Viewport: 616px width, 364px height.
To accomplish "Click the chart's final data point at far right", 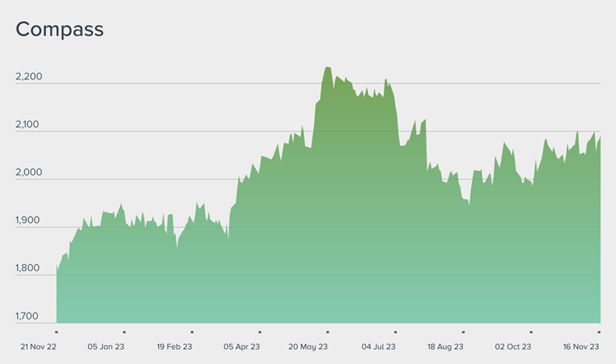I will pos(600,137).
